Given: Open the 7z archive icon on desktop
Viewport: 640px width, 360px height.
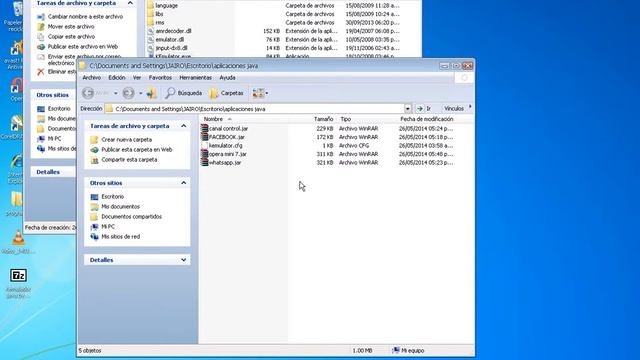Looking at the screenshot, I should click(18, 276).
